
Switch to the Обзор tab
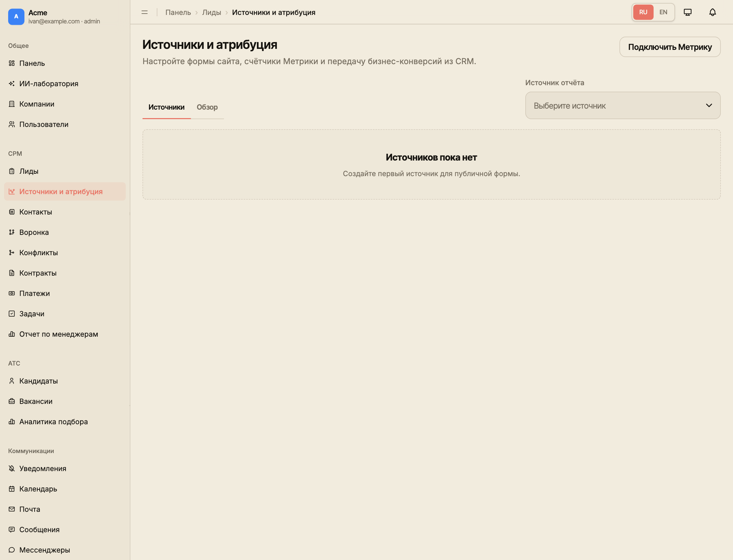(207, 107)
